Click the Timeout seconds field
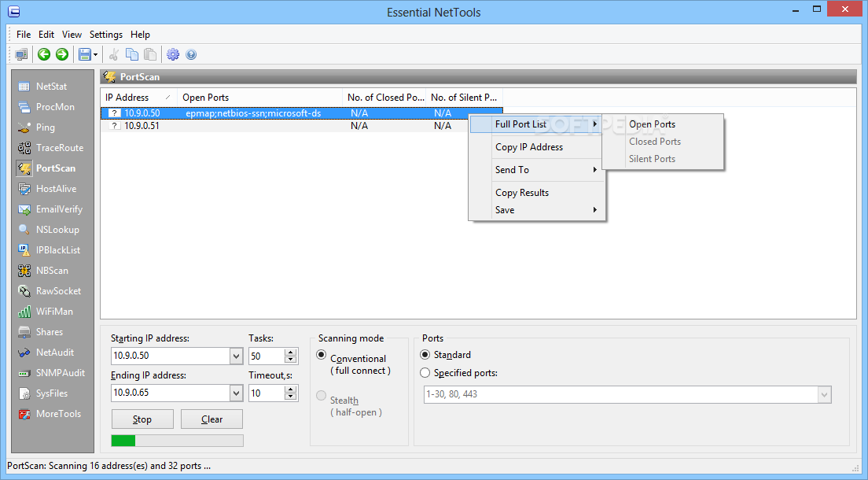The height and width of the screenshot is (480, 868). (x=267, y=393)
